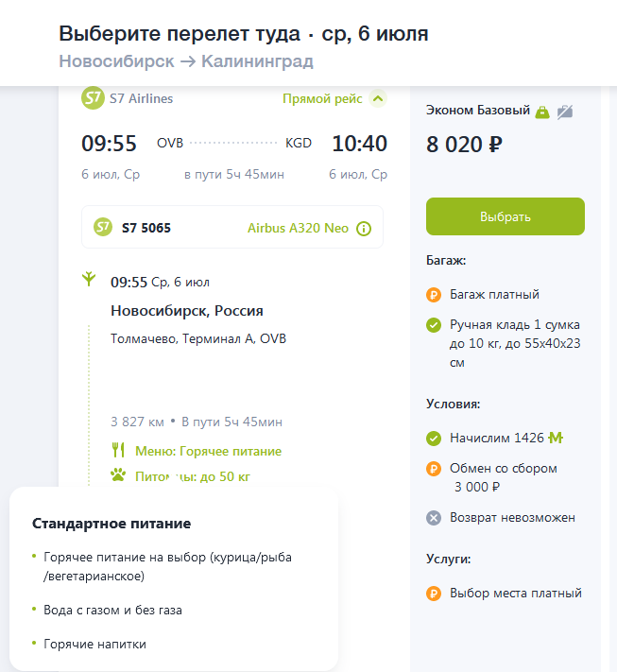Click the green checkmark beside Ручная кладь
The width and height of the screenshot is (617, 672).
(434, 325)
